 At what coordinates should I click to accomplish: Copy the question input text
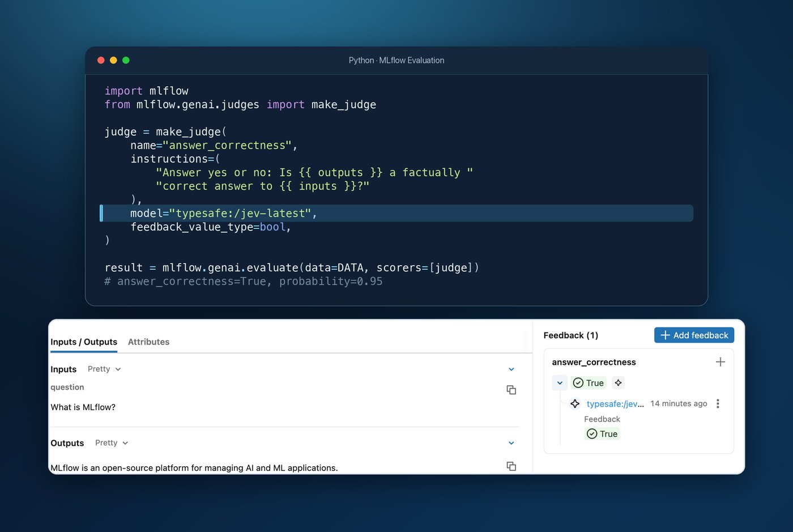point(511,390)
